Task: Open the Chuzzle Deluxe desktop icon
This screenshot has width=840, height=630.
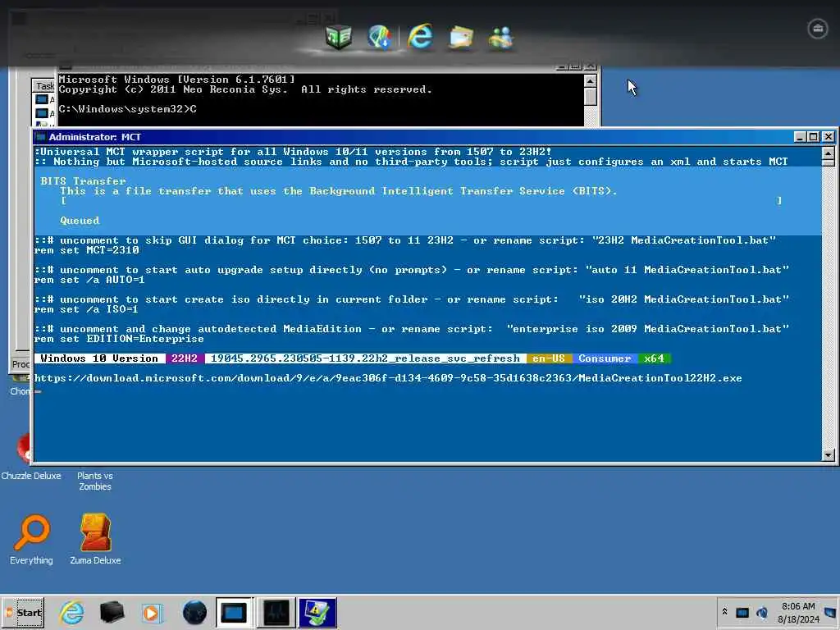Action: click(30, 476)
